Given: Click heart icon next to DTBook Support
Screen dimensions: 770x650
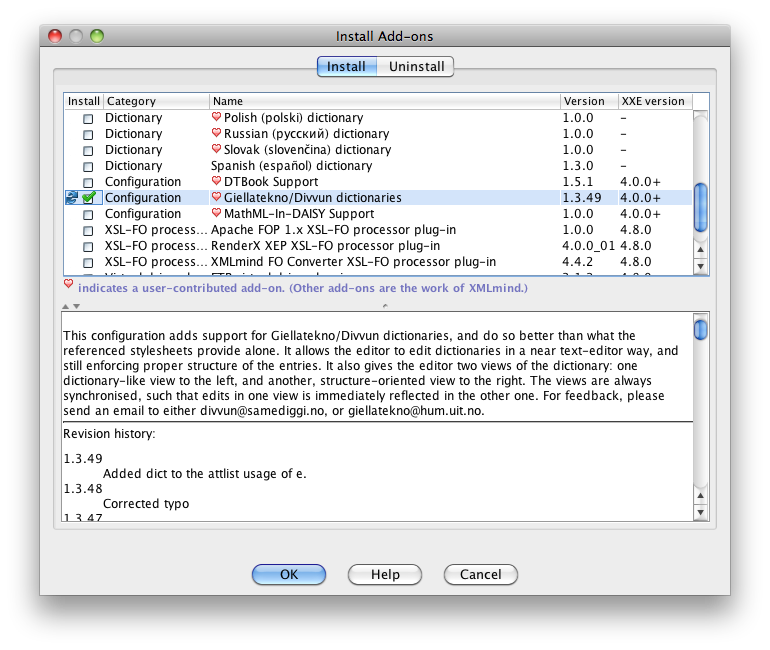Looking at the screenshot, I should [x=216, y=181].
